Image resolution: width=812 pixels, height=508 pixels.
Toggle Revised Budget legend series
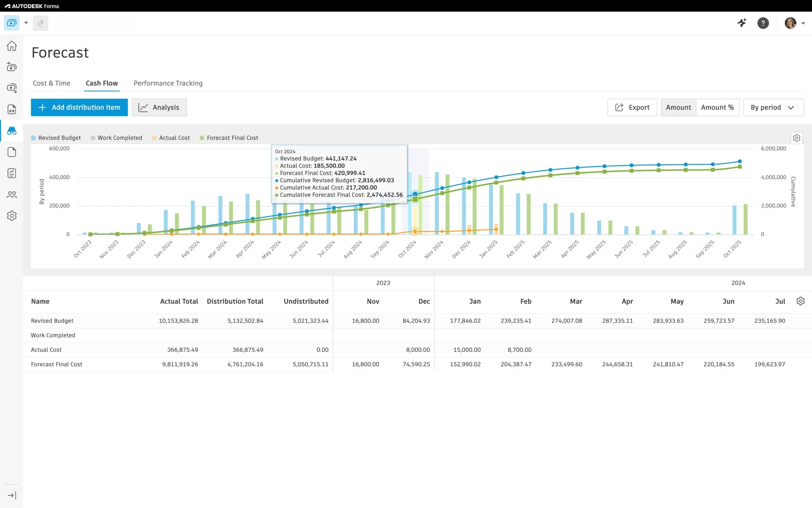[56, 138]
